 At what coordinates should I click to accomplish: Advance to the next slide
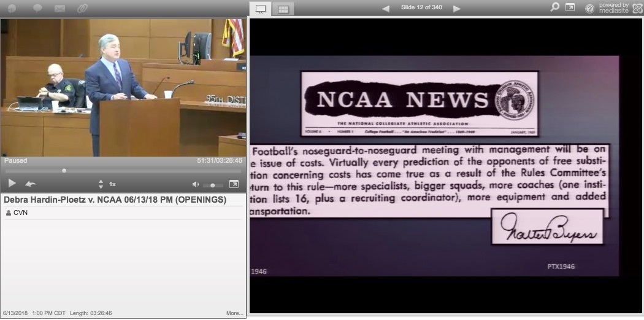[457, 9]
